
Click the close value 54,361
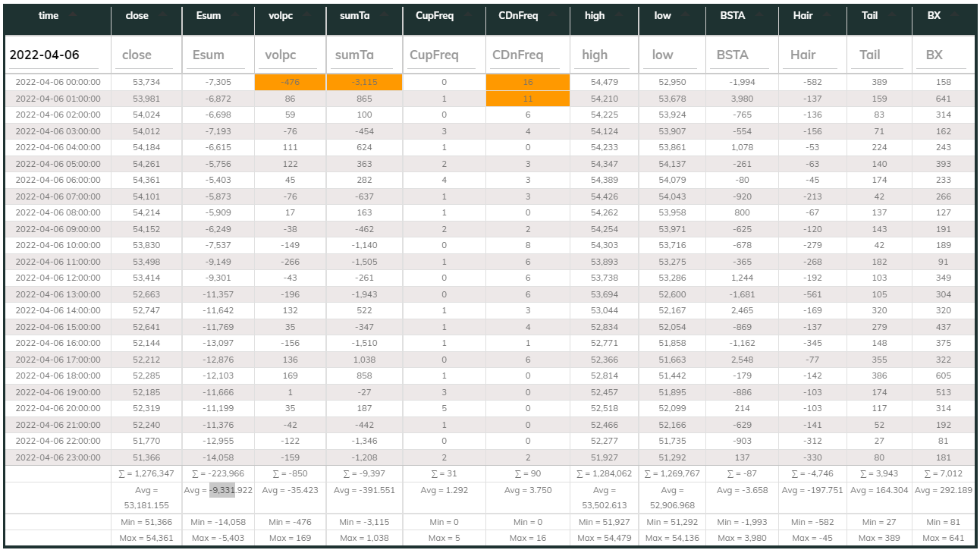tap(146, 180)
